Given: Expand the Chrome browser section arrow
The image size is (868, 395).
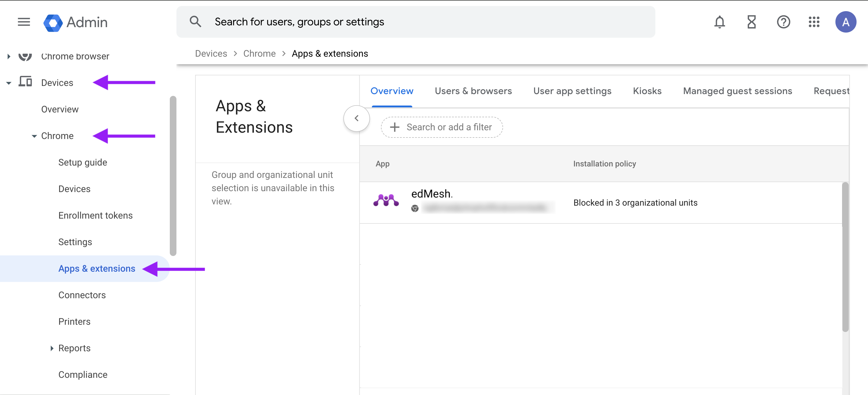Looking at the screenshot, I should 9,57.
